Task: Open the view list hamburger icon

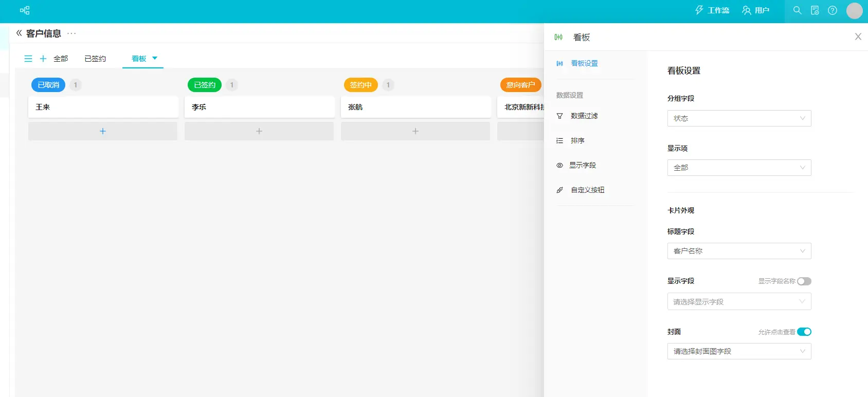Action: 28,59
